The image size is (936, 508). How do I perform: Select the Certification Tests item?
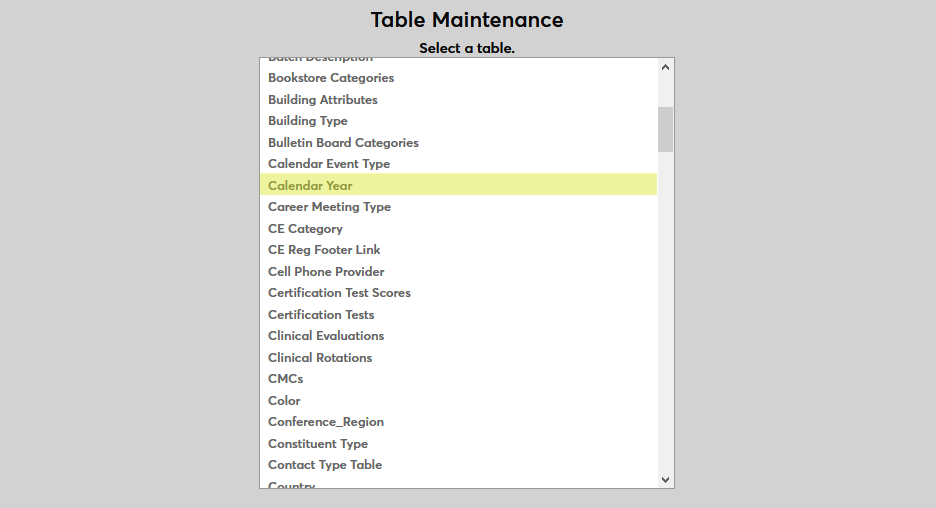[321, 315]
